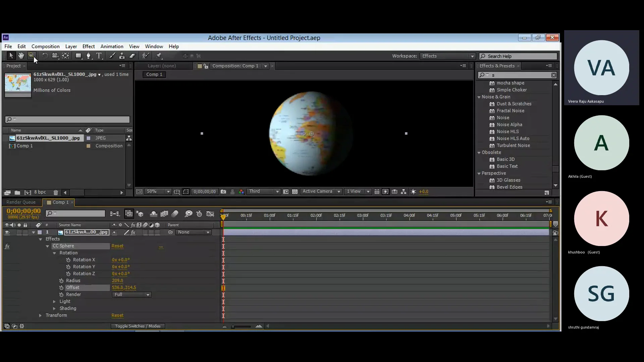Open the Third resolution dropdown
The width and height of the screenshot is (644, 362).
click(x=264, y=192)
